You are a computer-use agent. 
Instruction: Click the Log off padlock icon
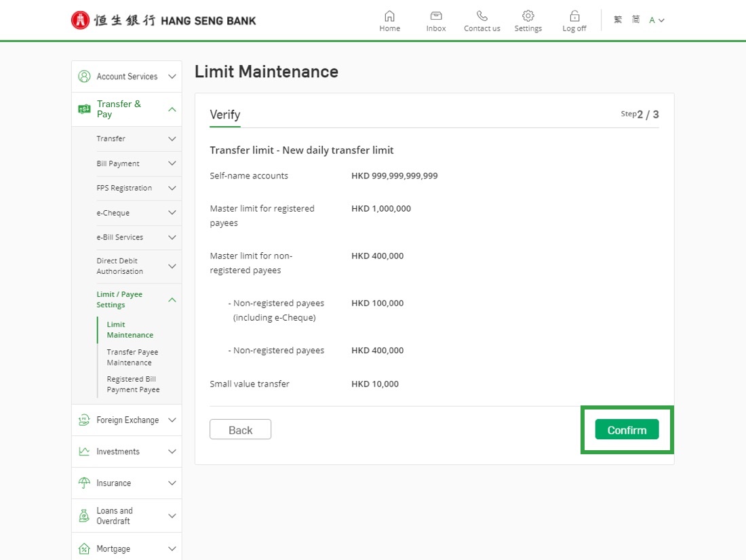point(574,16)
